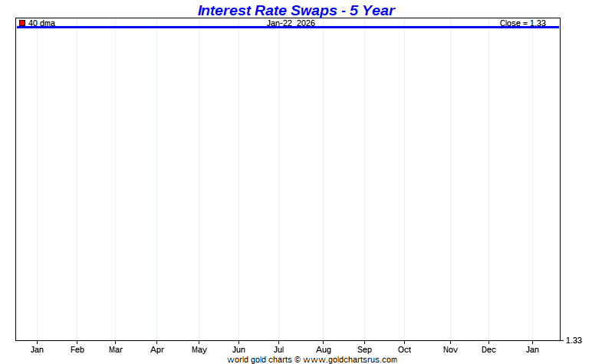Click the Jul axis label
592x364 pixels.
(x=278, y=349)
